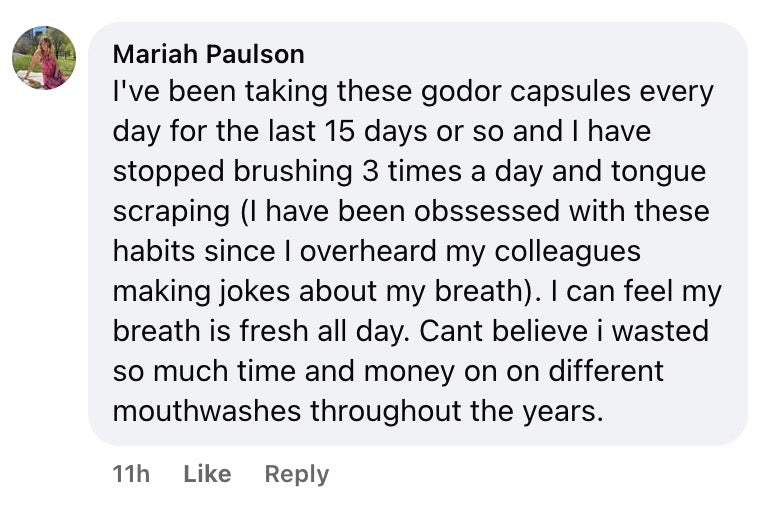768x506 pixels.
Task: Click the Mariah Paulson name link
Action: coord(208,53)
